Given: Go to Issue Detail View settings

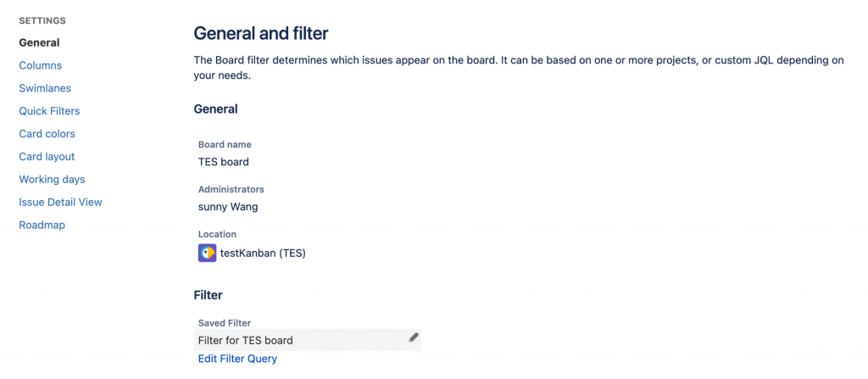Looking at the screenshot, I should [60, 203].
